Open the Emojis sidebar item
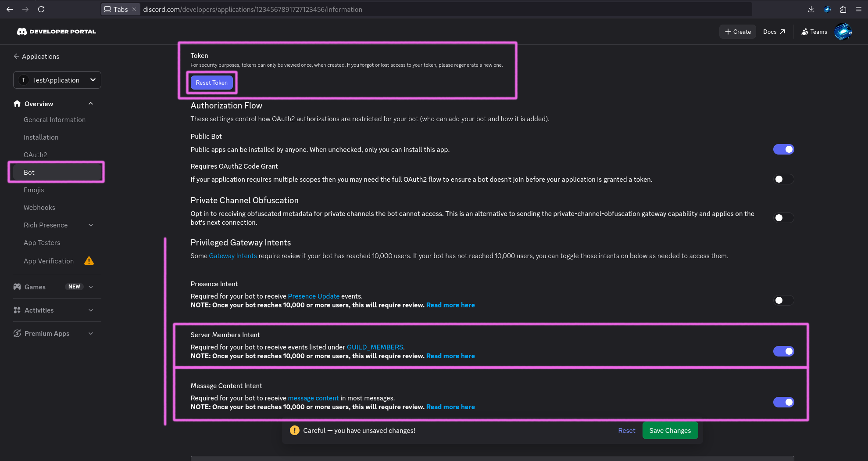 tap(34, 190)
